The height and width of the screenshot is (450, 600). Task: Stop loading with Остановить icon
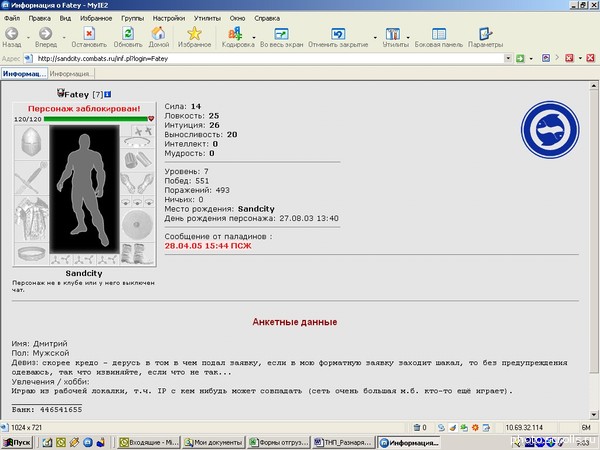[x=89, y=34]
